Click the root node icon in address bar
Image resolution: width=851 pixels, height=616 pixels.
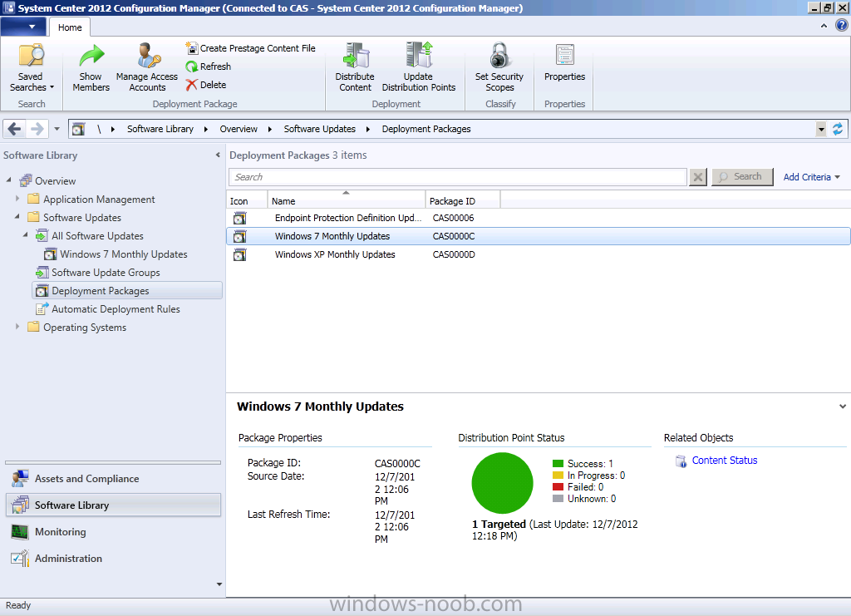pyautogui.click(x=79, y=129)
